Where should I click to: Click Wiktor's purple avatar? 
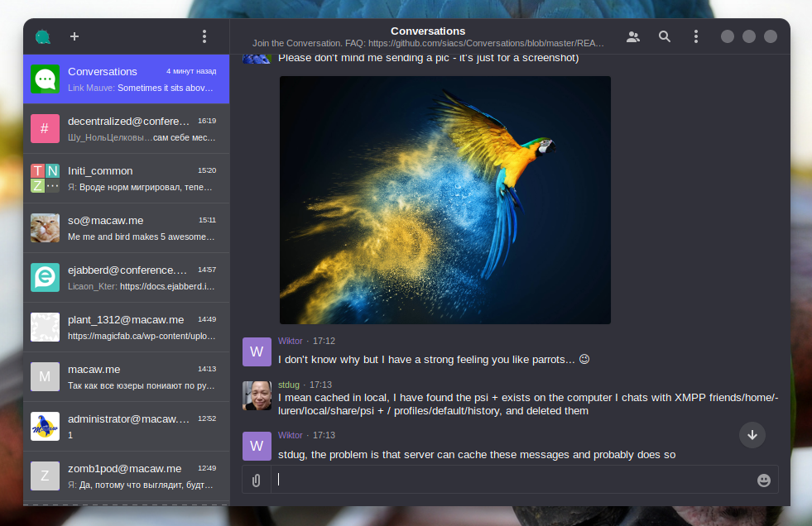(x=257, y=351)
